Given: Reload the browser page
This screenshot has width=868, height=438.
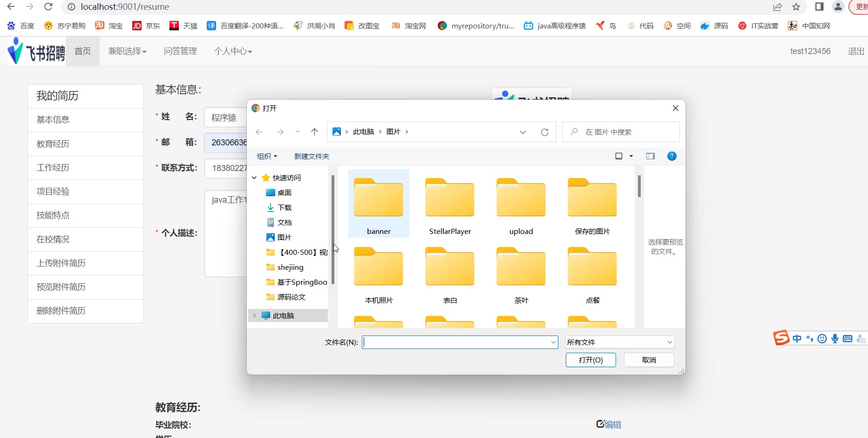Looking at the screenshot, I should (x=48, y=7).
